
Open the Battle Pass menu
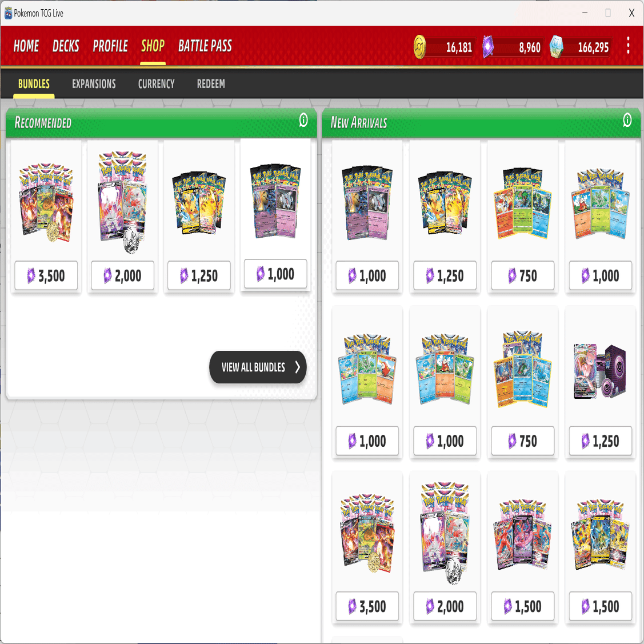[205, 46]
